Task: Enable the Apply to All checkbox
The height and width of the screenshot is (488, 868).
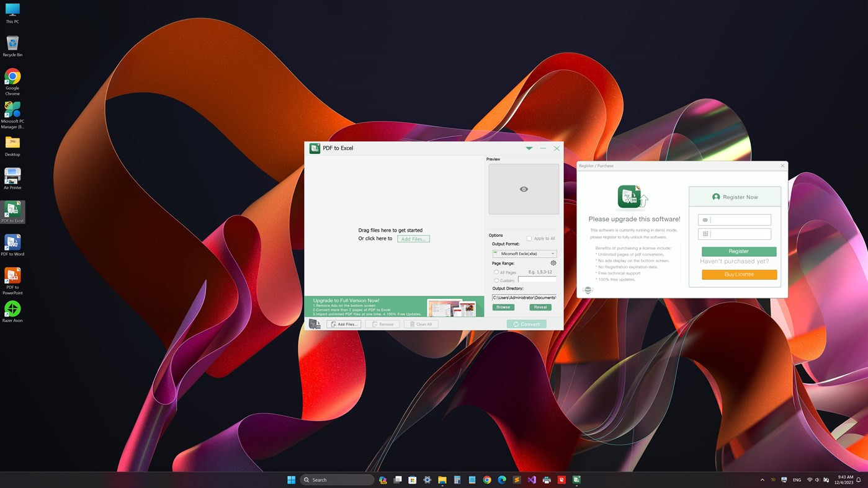Action: tap(529, 239)
